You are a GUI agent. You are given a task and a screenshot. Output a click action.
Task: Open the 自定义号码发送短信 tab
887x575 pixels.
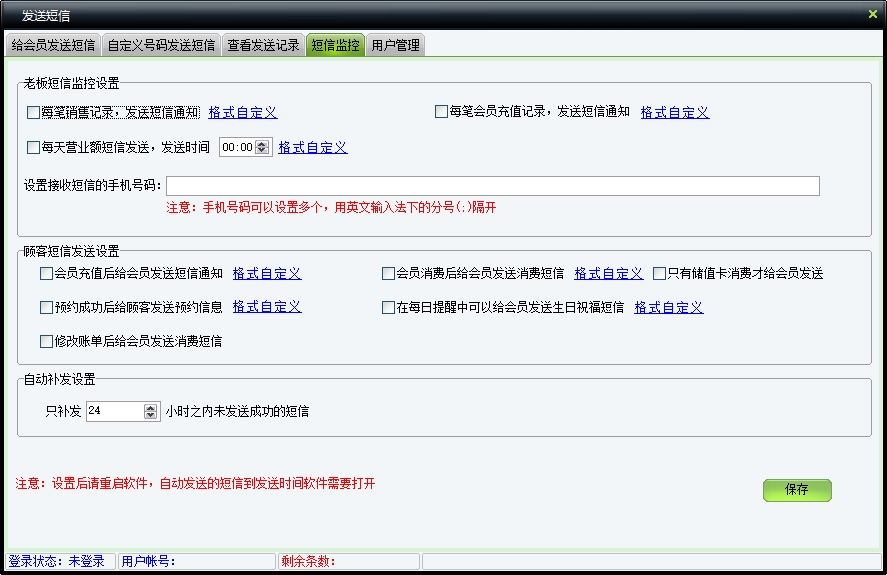coord(161,45)
